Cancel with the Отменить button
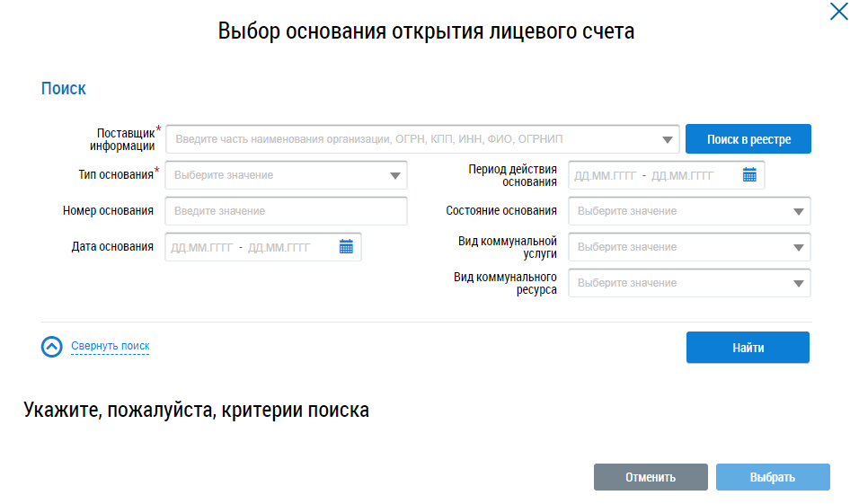 tap(651, 477)
